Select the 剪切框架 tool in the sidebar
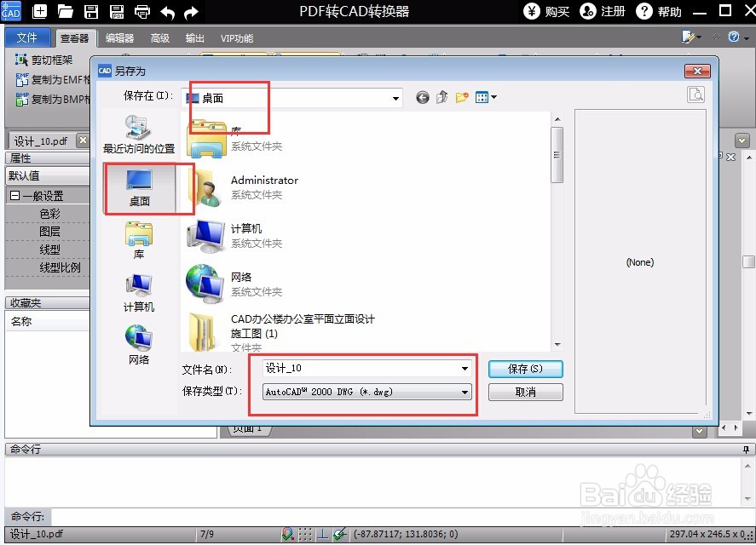This screenshot has height=545, width=756. tap(38, 58)
